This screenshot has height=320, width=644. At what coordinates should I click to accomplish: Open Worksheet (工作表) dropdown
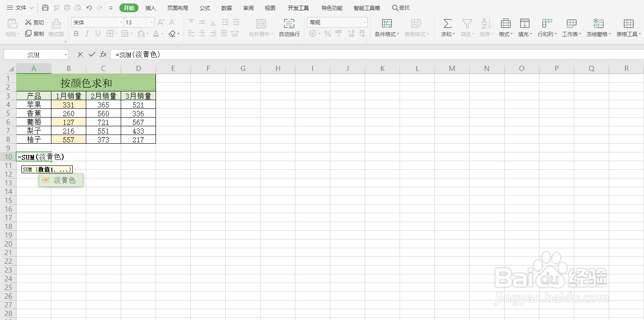[x=572, y=28]
